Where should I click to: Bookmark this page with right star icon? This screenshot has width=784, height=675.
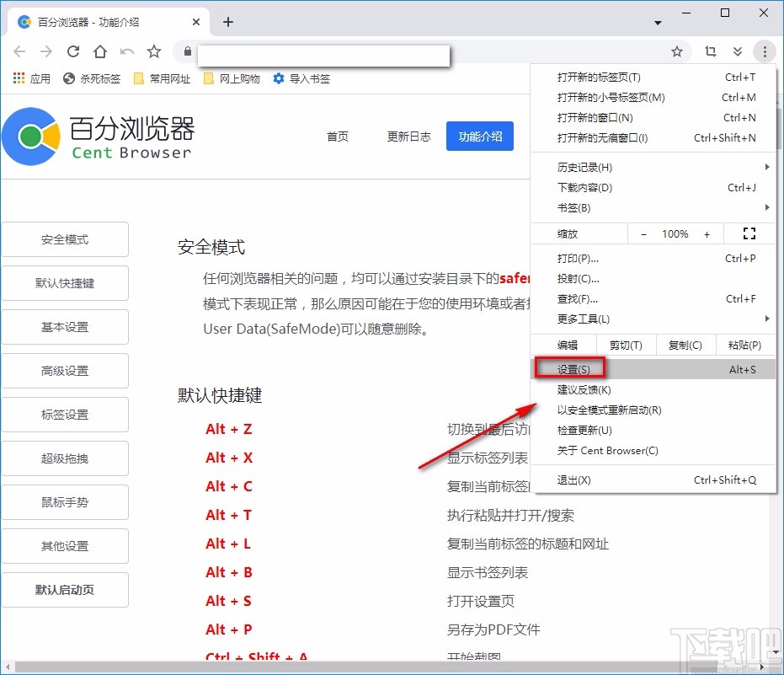click(x=677, y=51)
